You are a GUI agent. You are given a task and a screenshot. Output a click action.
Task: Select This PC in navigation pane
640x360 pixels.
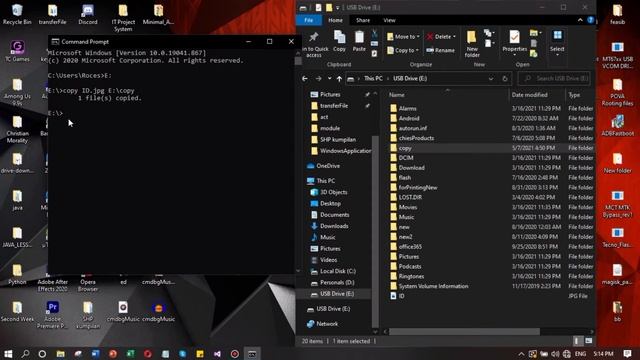(x=325, y=181)
